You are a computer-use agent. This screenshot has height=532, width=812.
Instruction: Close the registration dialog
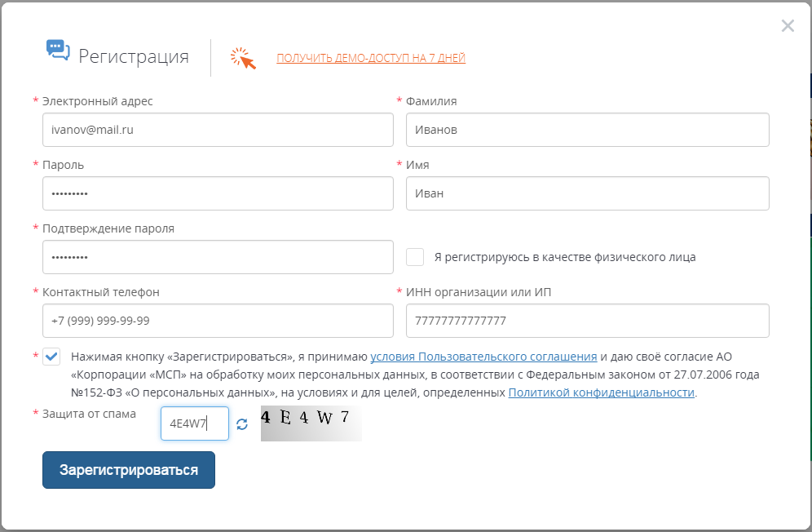coord(787,26)
